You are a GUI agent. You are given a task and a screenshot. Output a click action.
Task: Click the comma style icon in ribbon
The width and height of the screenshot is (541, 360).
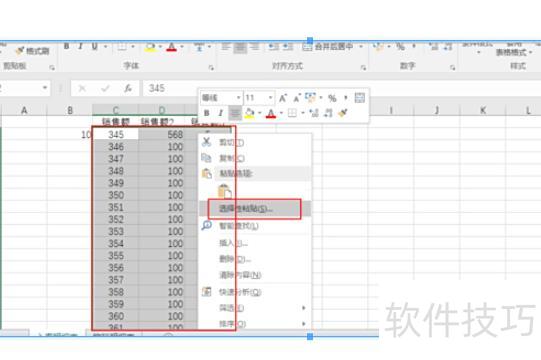click(414, 46)
